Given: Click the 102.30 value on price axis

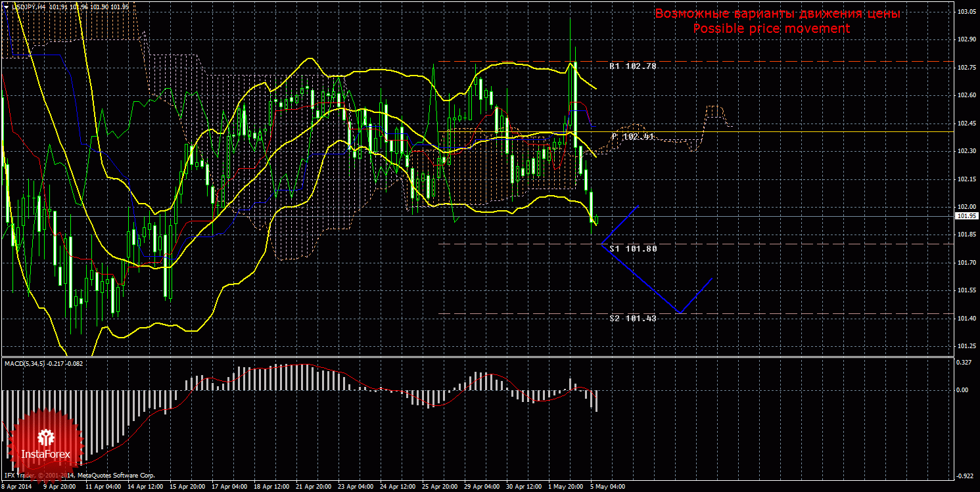Looking at the screenshot, I should click(x=966, y=151).
